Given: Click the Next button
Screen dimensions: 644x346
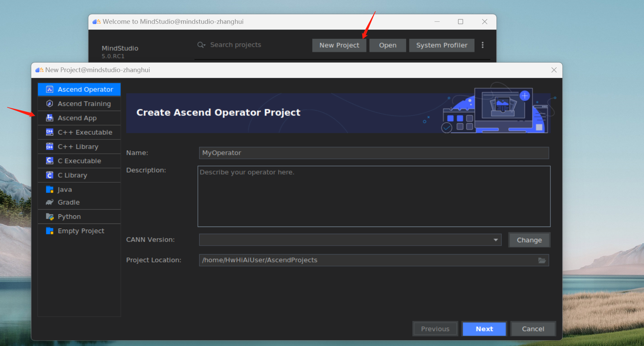Looking at the screenshot, I should click(x=484, y=329).
